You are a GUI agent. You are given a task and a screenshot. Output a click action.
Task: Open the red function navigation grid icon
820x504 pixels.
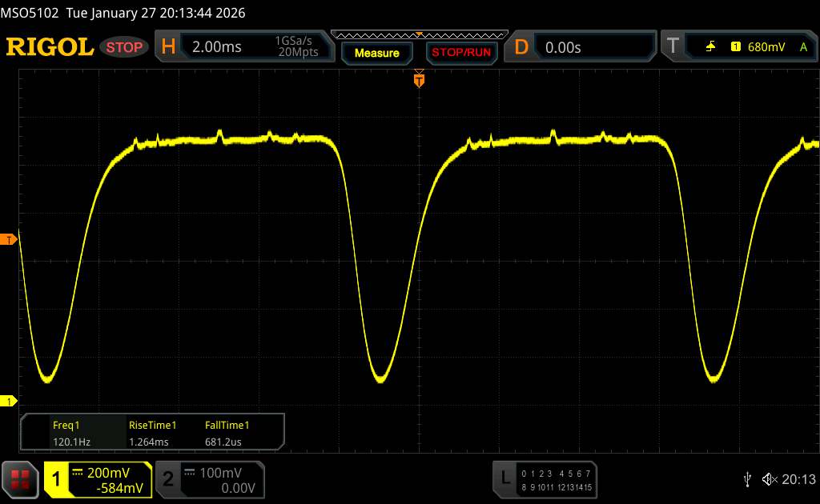tap(22, 479)
